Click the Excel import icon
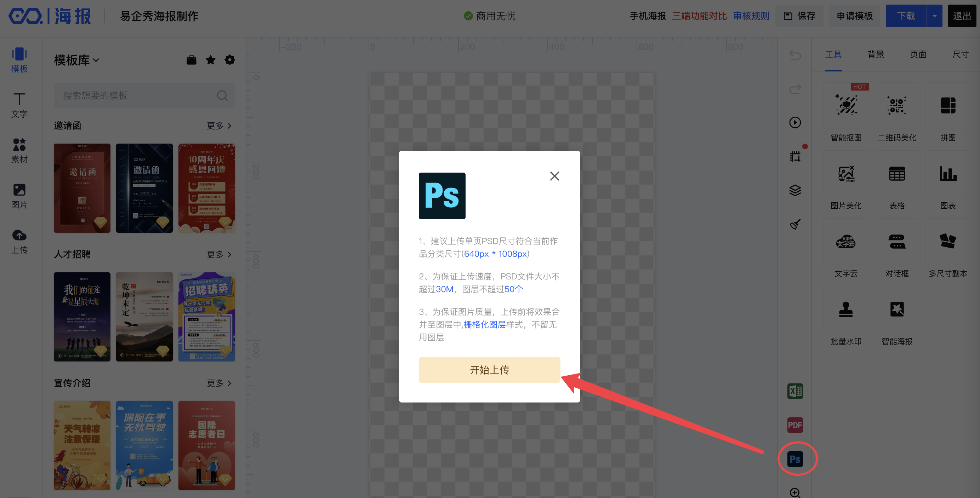 (795, 391)
